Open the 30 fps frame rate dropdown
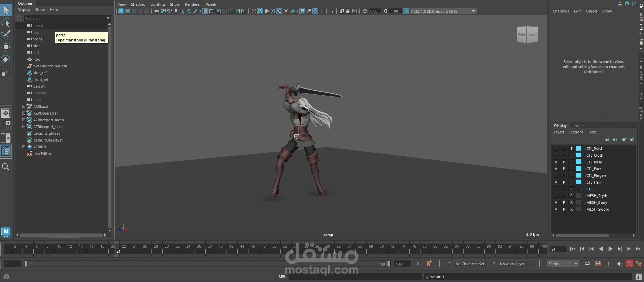644x282 pixels. [576, 264]
